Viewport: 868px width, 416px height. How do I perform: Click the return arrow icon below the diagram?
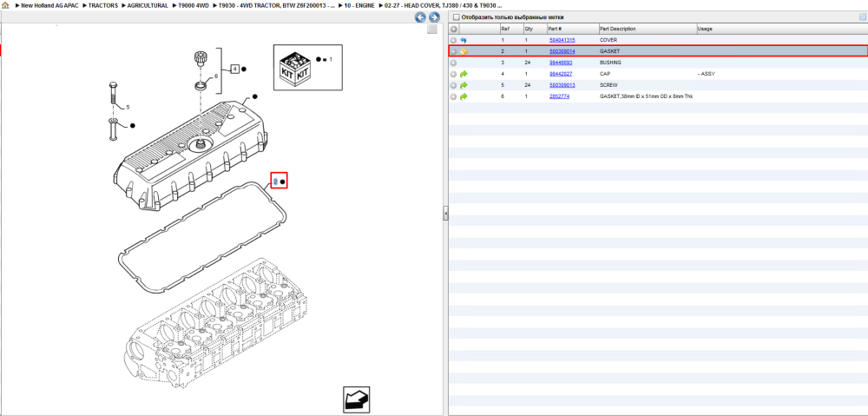[356, 399]
